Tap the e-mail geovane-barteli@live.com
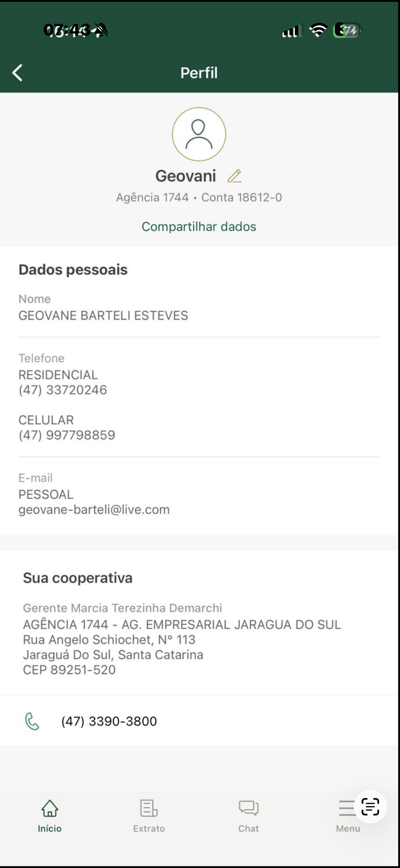 click(94, 509)
